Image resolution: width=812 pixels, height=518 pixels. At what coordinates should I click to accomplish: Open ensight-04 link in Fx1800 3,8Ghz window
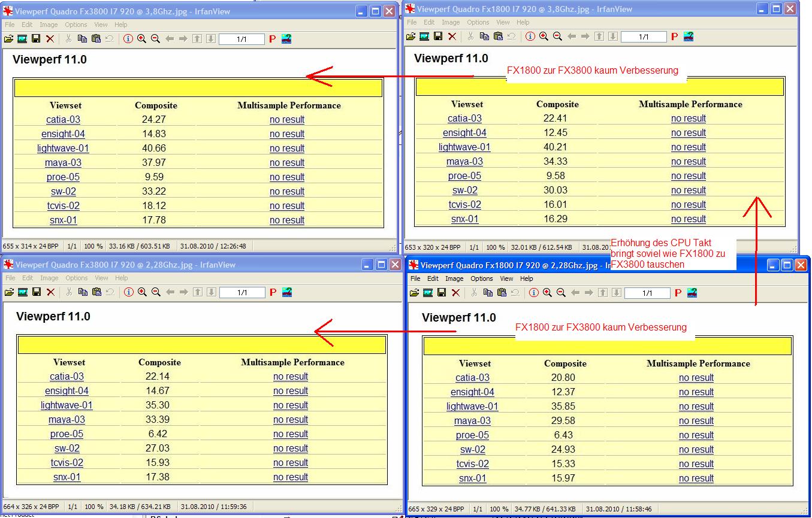pos(464,132)
